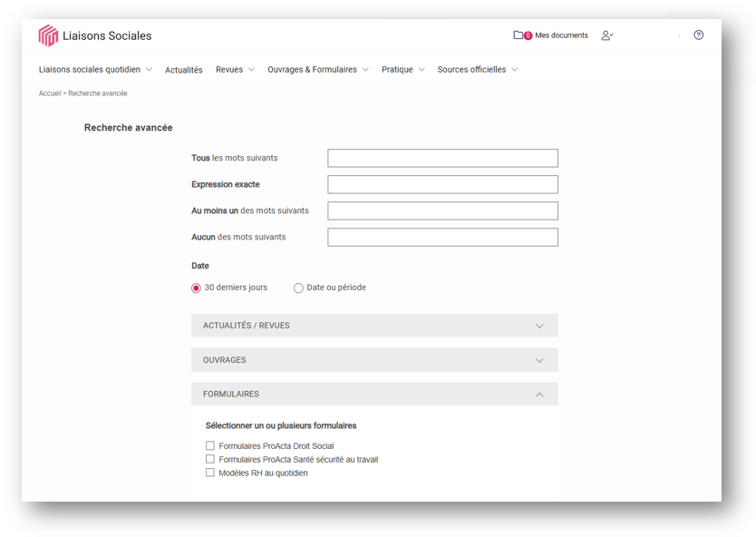Focus the Tous les mots suivants field
The image size is (756, 537).
click(x=442, y=158)
